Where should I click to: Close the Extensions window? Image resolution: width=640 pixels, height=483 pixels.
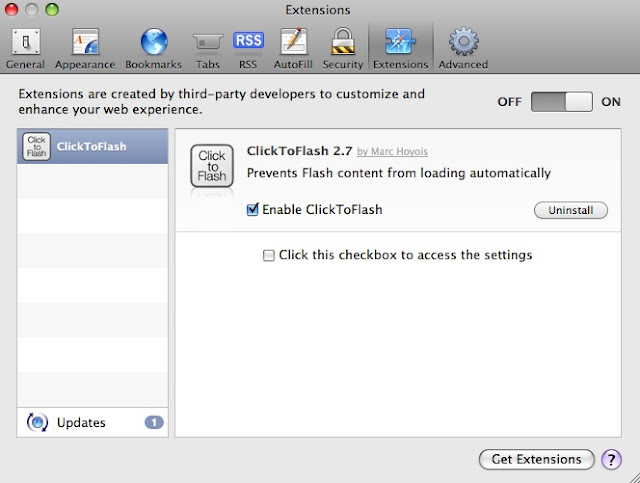coord(11,9)
